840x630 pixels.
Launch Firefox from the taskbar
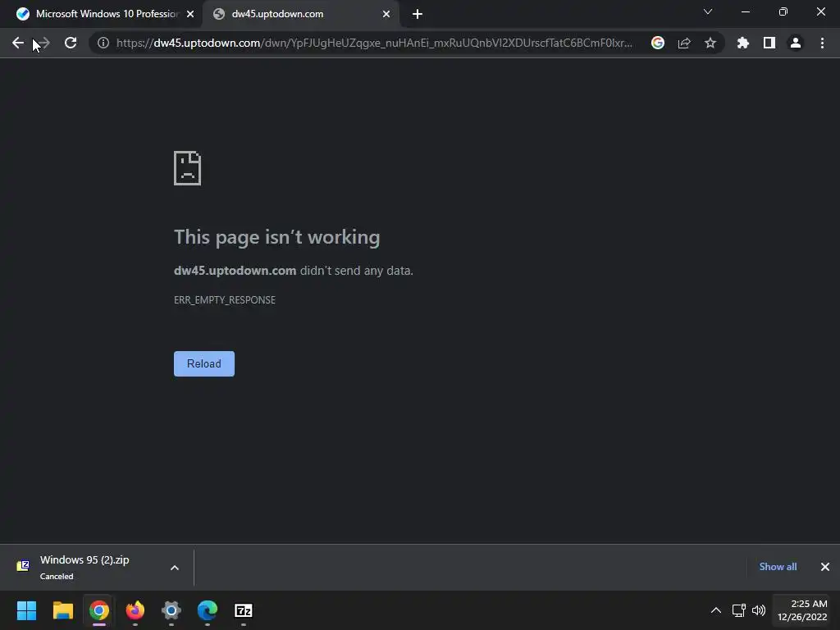(x=135, y=610)
